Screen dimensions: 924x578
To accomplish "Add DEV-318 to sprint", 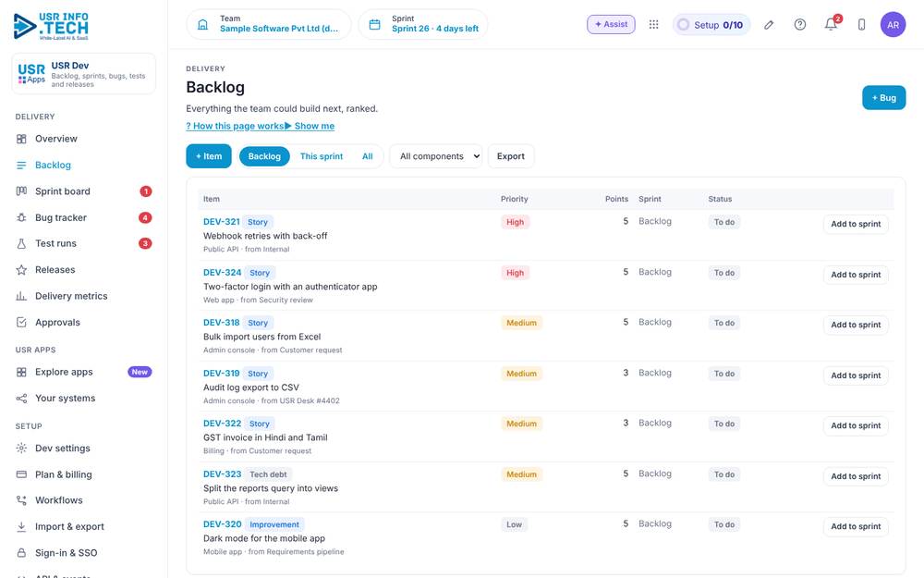I will coord(856,325).
